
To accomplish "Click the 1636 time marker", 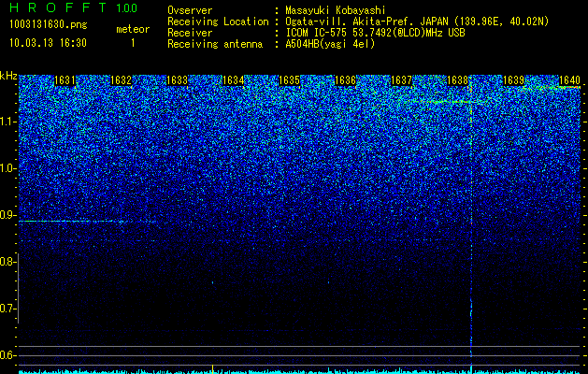I will (345, 80).
